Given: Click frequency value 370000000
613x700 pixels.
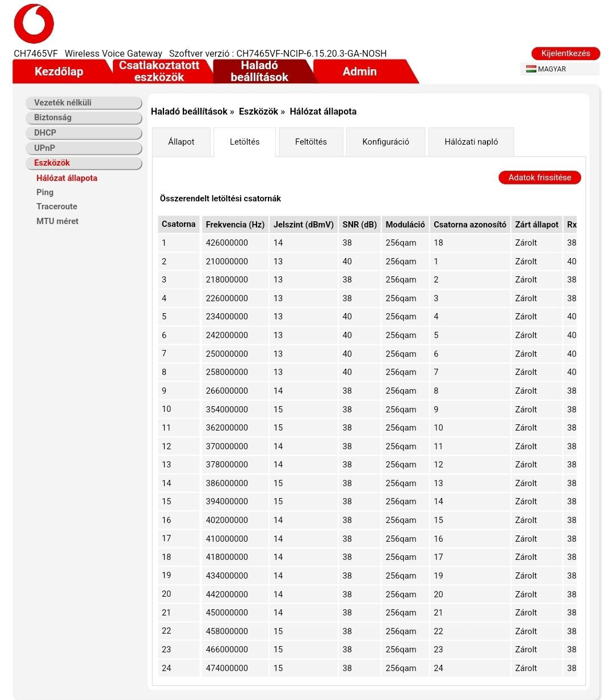Looking at the screenshot, I should [227, 446].
